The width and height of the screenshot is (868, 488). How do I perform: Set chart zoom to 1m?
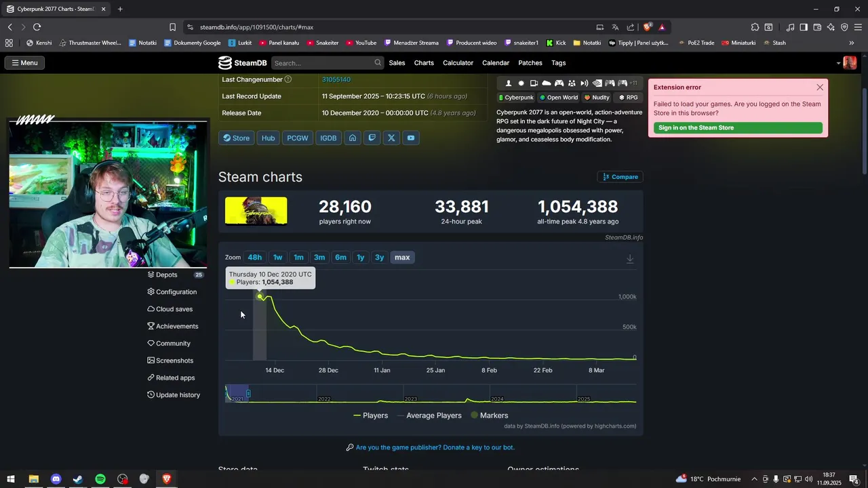click(x=298, y=258)
